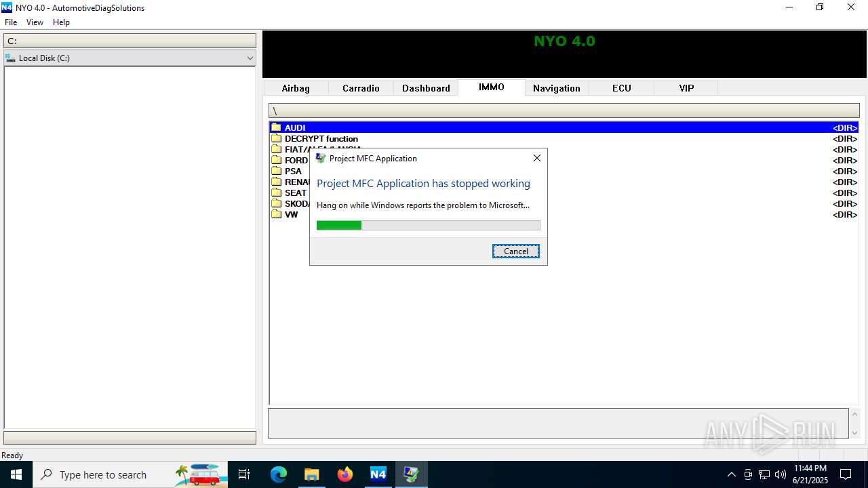Click the PSA folder name
Image resolution: width=868 pixels, height=488 pixels.
point(293,171)
